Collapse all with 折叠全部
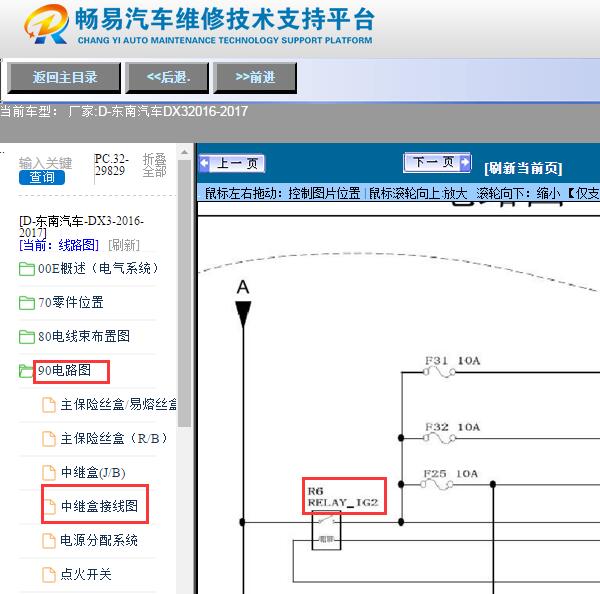Viewport: 600px width, 594px height. pyautogui.click(x=155, y=165)
